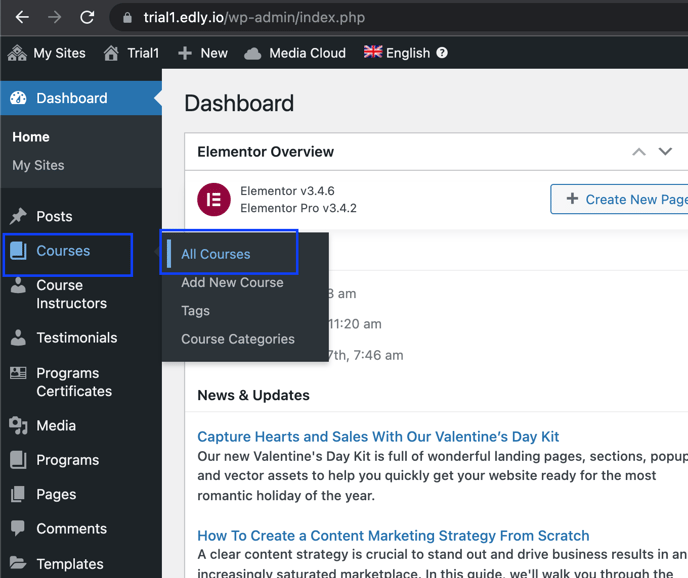Open Programs Certificates menu
688x578 pixels.
click(74, 382)
